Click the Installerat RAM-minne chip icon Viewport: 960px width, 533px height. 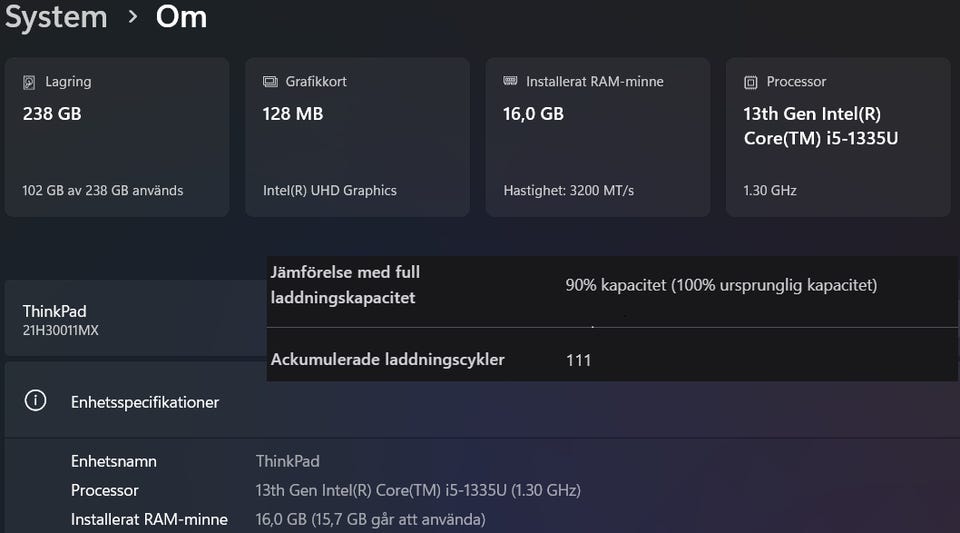click(510, 82)
